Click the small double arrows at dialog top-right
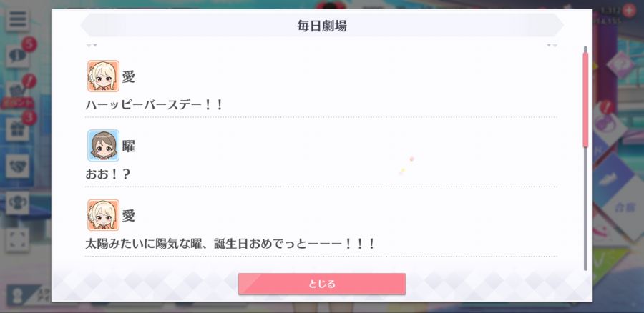 (x=552, y=45)
